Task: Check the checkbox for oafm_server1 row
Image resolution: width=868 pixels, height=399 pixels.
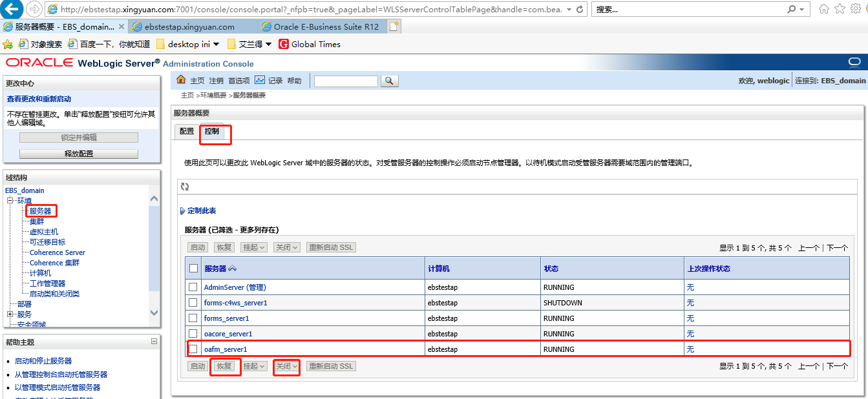Action: point(193,349)
